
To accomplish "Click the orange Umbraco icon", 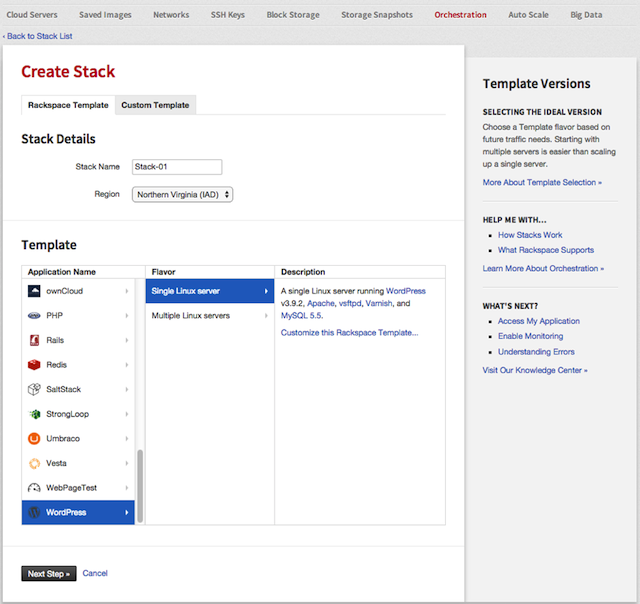I will pyautogui.click(x=34, y=438).
